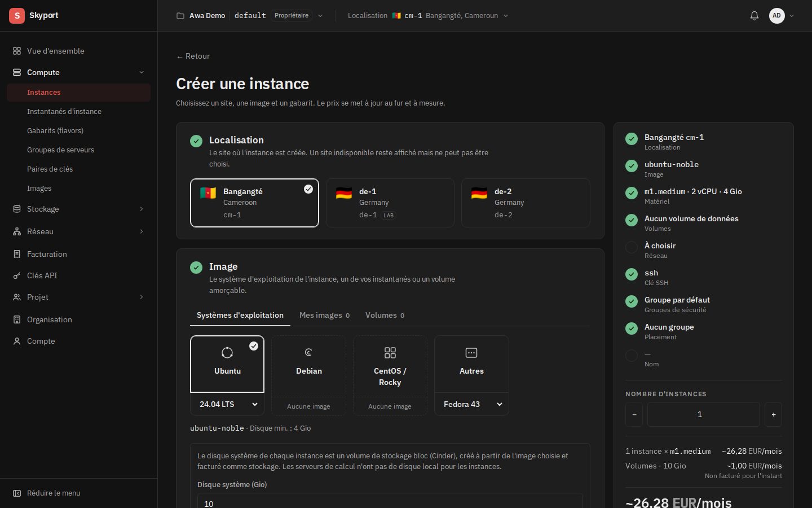This screenshot has height=508, width=812.
Task: Expand the Stockage sidebar section
Action: [x=142, y=209]
